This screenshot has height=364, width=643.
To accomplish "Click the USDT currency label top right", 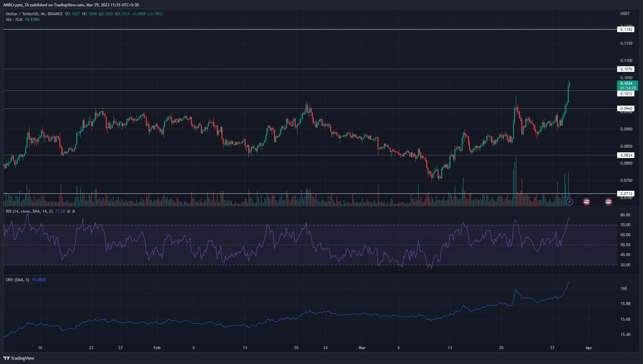I will click(625, 14).
